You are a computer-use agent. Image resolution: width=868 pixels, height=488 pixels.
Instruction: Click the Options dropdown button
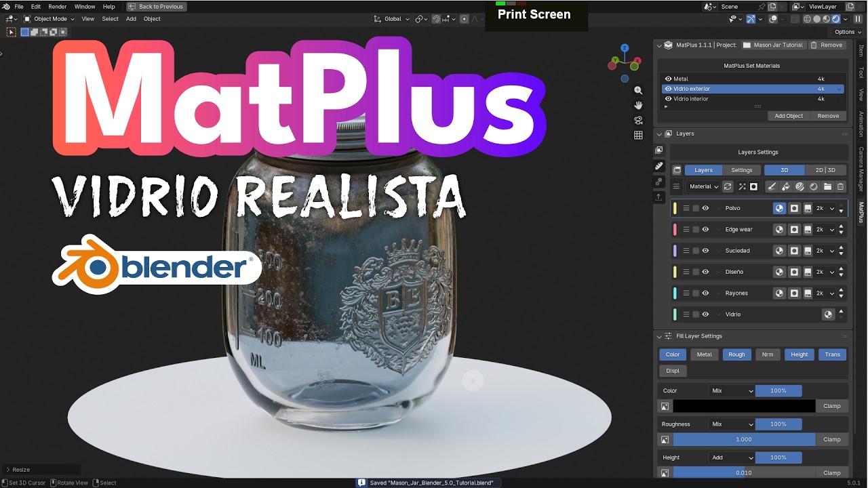(x=848, y=32)
